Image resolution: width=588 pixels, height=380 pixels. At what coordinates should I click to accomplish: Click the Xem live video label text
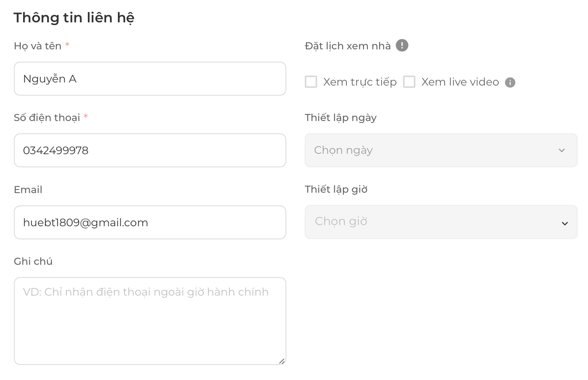tap(460, 82)
